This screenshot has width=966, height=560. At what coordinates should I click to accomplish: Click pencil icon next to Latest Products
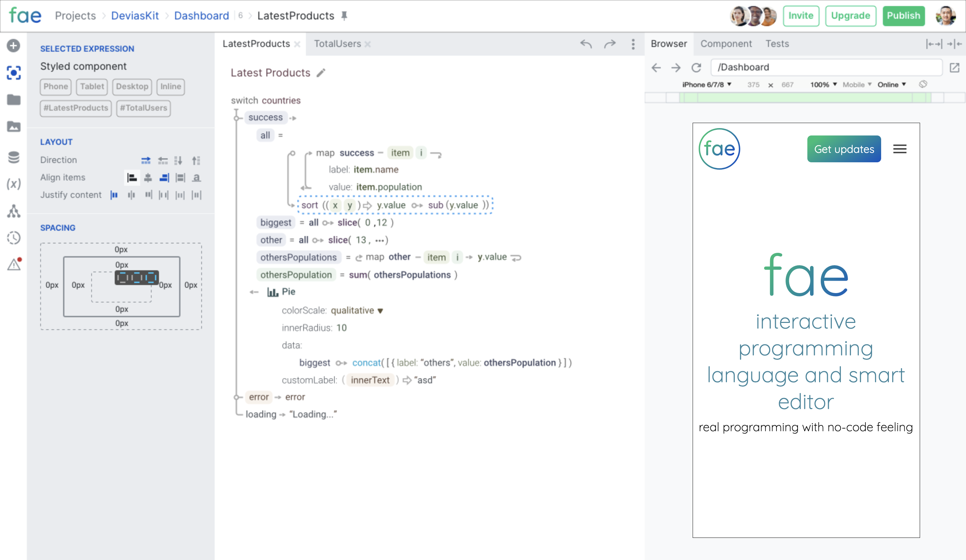pos(321,73)
